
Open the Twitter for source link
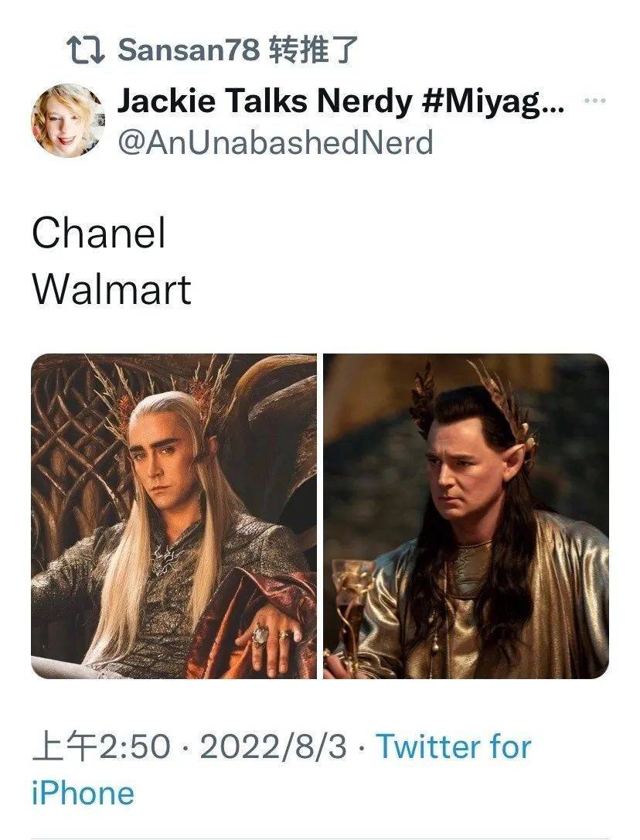coord(454,746)
